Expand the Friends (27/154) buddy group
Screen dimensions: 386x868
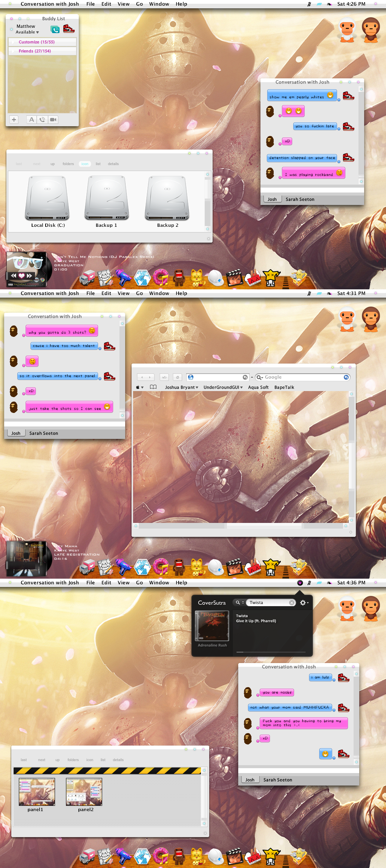pos(42,51)
